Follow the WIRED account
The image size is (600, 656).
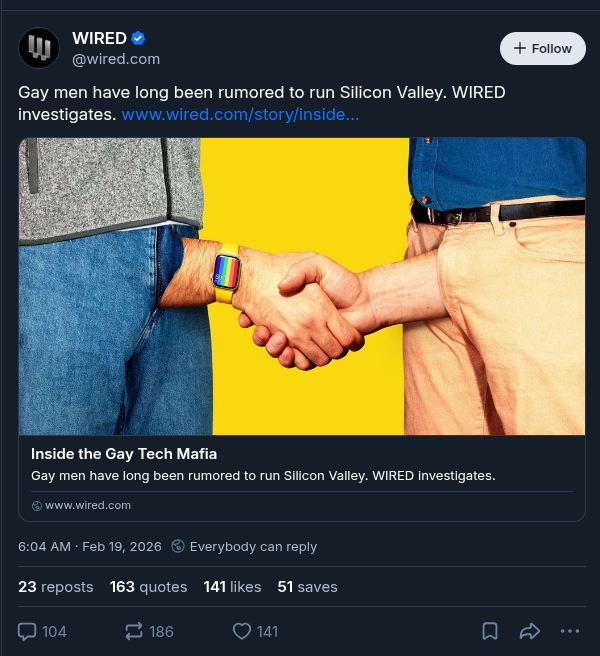tap(543, 49)
